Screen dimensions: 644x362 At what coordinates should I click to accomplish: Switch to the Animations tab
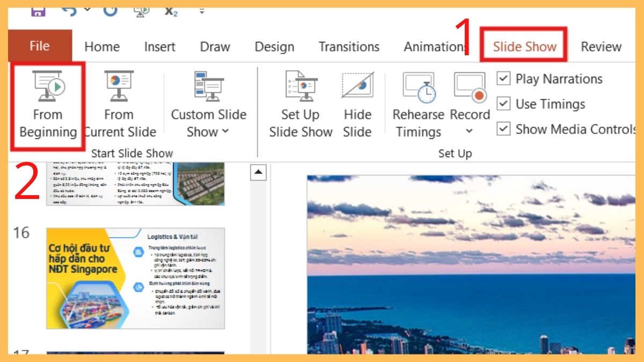[x=435, y=47]
